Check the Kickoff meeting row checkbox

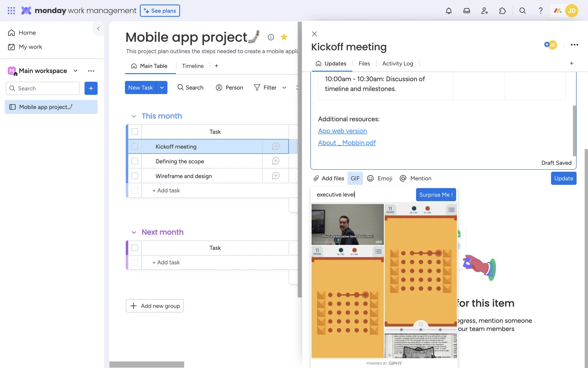click(x=135, y=147)
